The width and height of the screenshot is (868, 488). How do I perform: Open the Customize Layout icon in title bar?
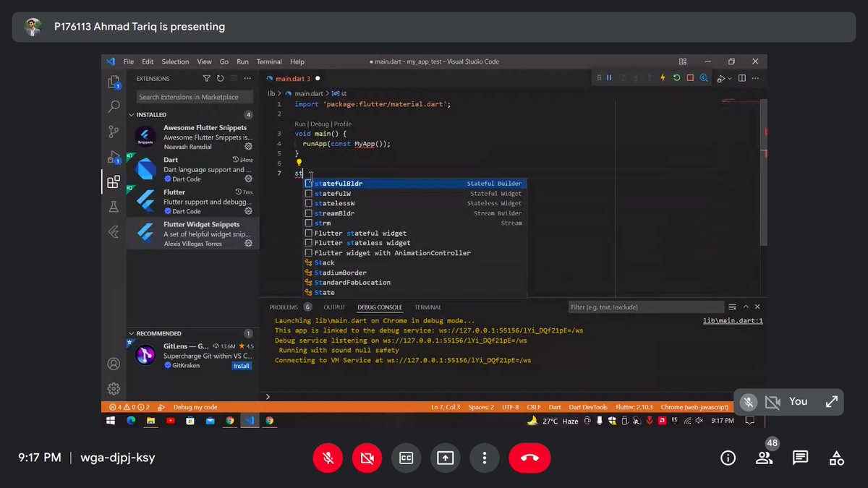[683, 62]
